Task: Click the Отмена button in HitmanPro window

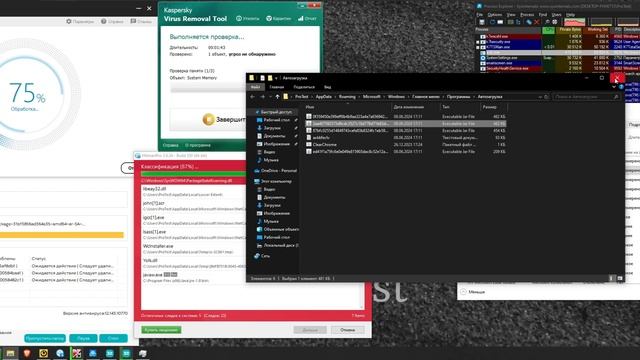Action: click(347, 330)
